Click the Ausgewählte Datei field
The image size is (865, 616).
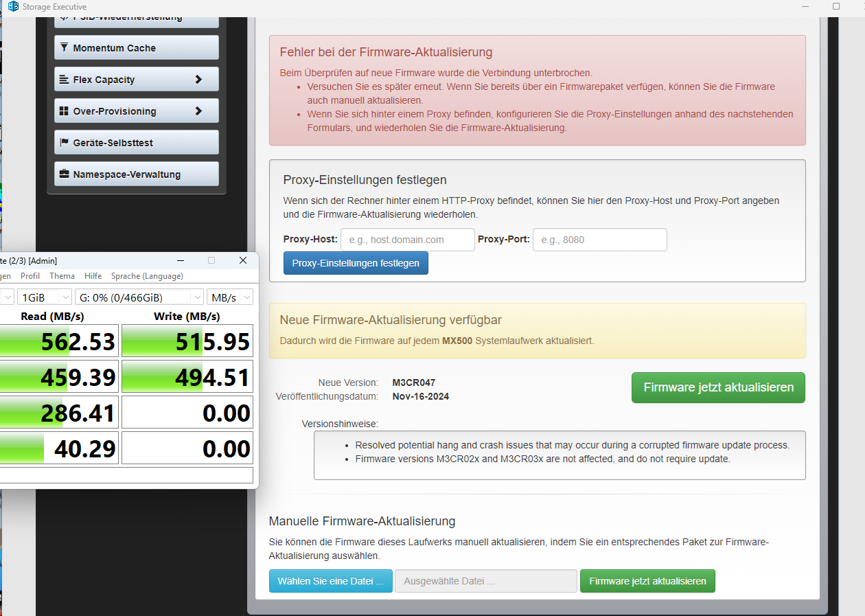coord(486,581)
